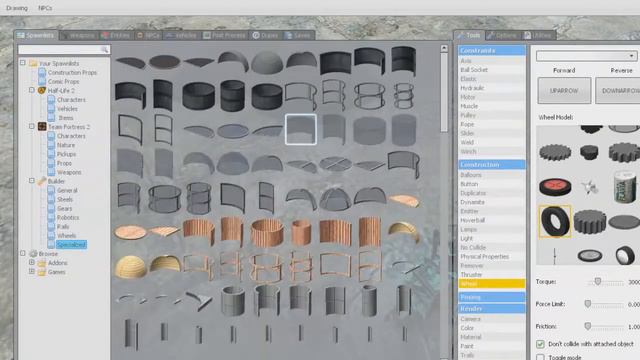Expand the Posing tool category
Screen dimensions: 640x360
pos(492,297)
